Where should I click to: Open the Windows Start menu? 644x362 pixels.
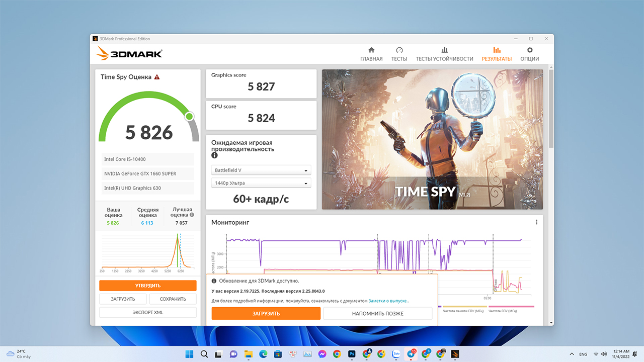coord(190,354)
